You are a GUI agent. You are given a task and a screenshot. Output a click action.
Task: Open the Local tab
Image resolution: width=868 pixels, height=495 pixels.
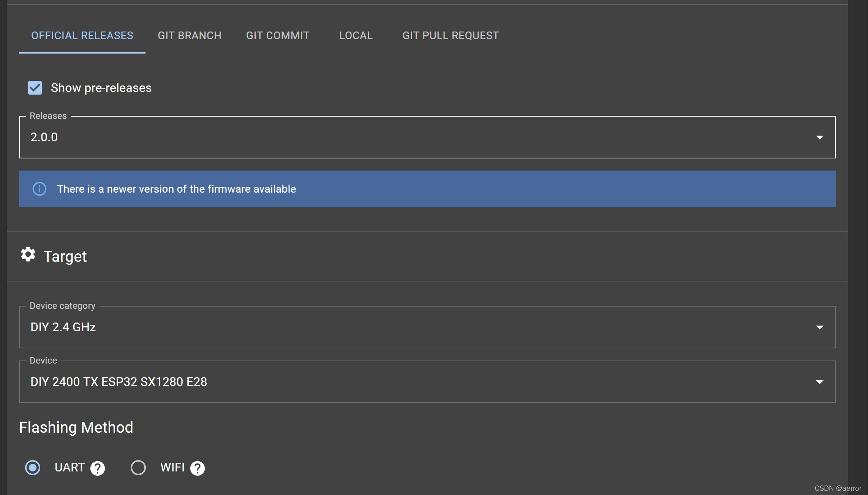pos(356,36)
